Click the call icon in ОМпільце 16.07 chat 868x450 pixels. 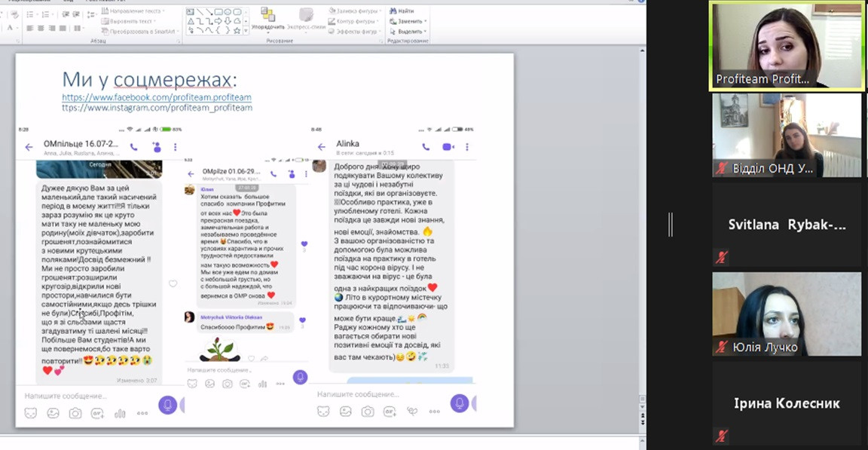coord(133,147)
